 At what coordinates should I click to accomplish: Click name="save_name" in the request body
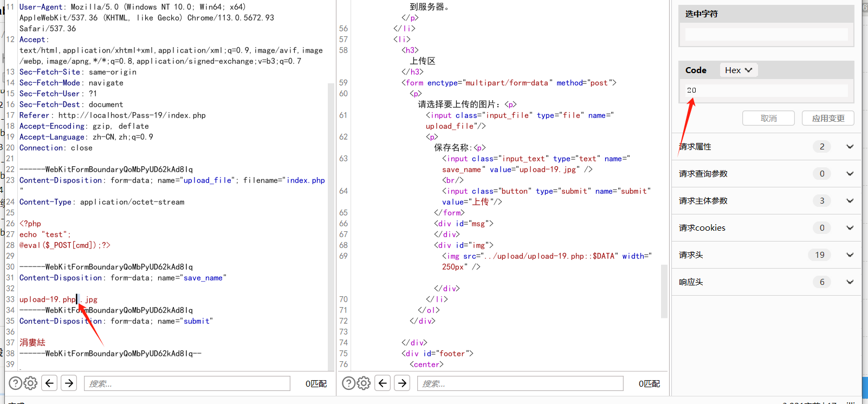point(192,278)
